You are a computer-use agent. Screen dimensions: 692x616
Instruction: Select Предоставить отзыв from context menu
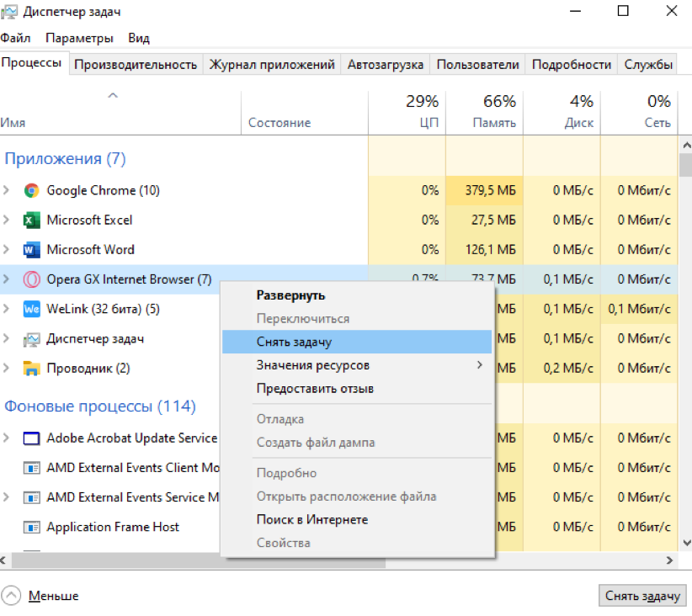(357, 389)
